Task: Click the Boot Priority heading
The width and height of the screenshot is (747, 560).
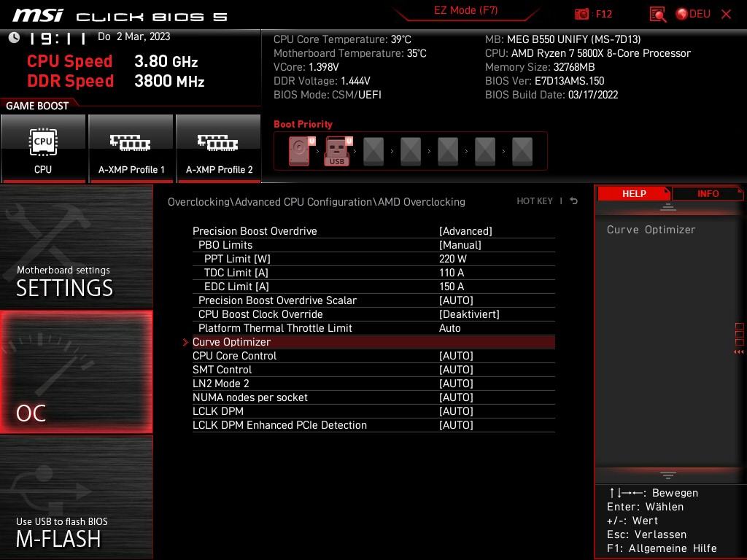Action: point(303,124)
